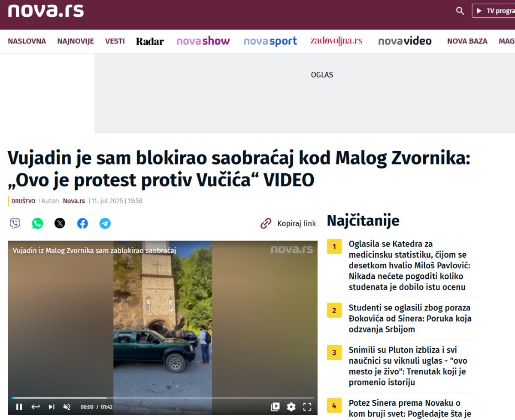Share article on X icon
Viewport: 515px width, 420px height.
click(x=60, y=223)
